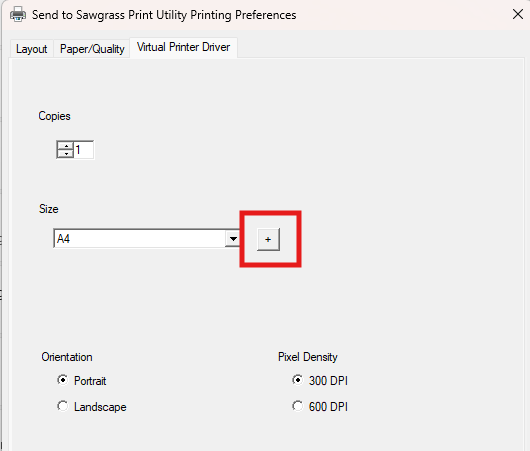Select 300 DPI pixel density
The width and height of the screenshot is (530, 451).
tap(297, 380)
